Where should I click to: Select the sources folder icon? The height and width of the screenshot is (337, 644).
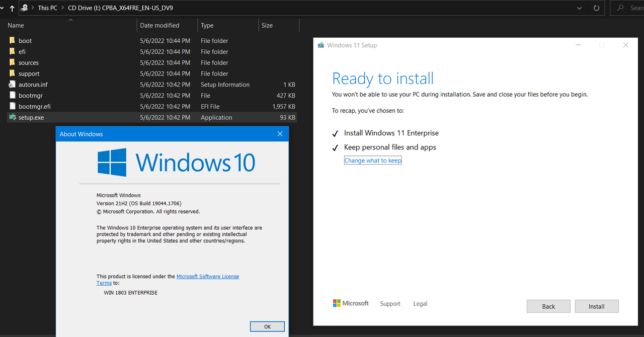pos(13,62)
